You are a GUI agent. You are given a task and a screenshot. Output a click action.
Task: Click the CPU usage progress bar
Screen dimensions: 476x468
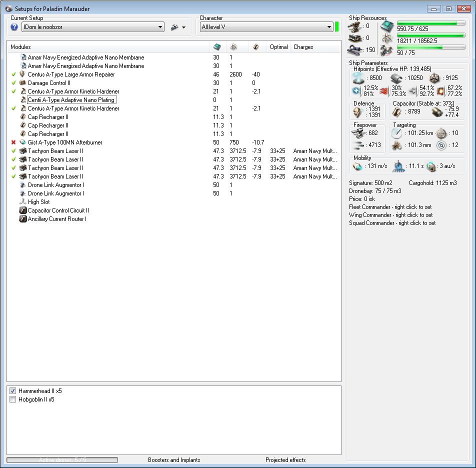click(x=431, y=23)
